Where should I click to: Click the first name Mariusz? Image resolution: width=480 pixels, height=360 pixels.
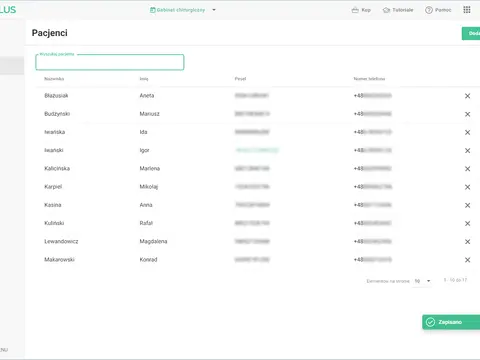[x=149, y=114]
